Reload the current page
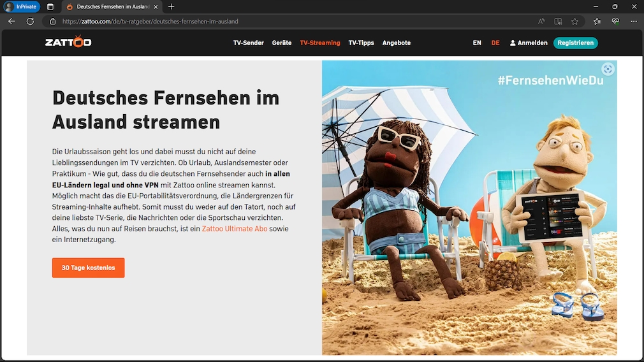Image resolution: width=644 pixels, height=362 pixels. point(30,21)
